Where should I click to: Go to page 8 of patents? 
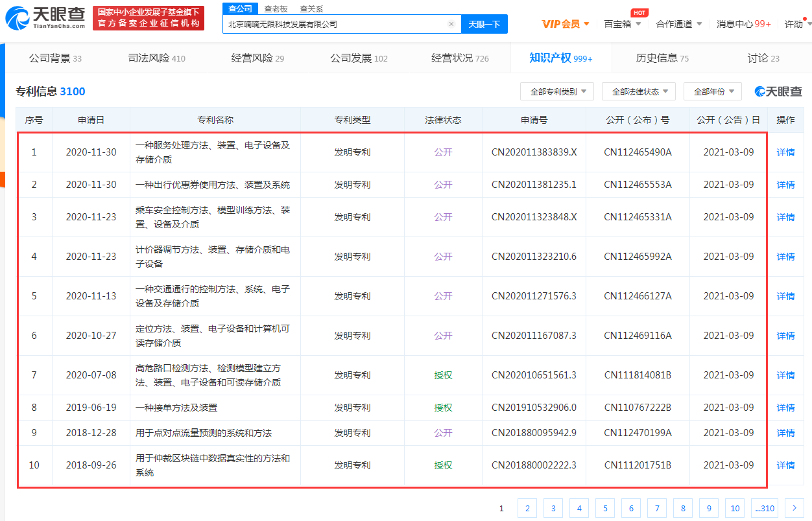pos(683,509)
